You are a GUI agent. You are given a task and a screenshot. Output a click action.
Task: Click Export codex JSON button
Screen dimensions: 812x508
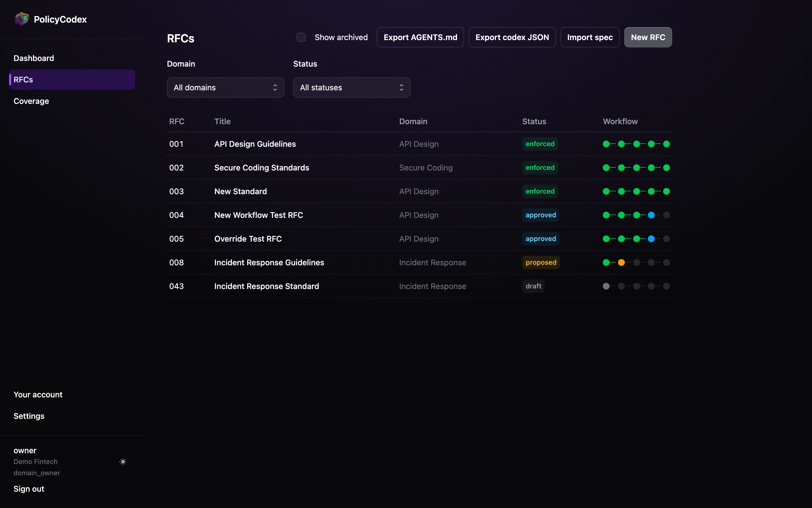pyautogui.click(x=512, y=37)
